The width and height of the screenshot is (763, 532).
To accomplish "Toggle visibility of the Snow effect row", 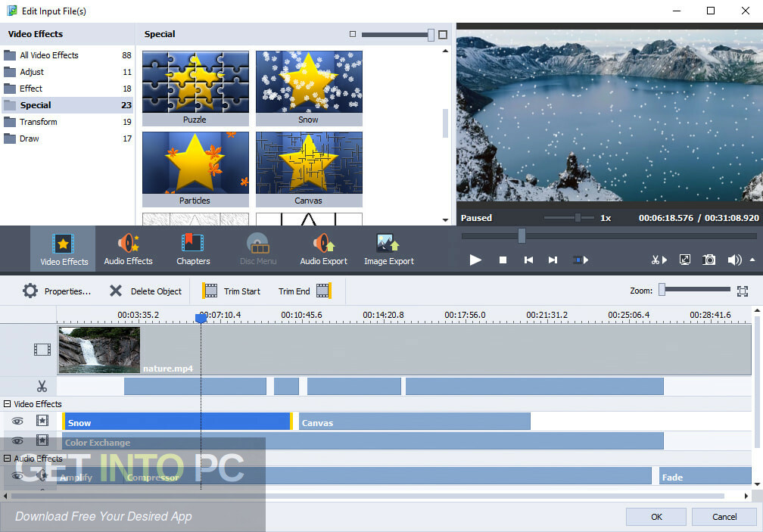I will click(x=17, y=421).
